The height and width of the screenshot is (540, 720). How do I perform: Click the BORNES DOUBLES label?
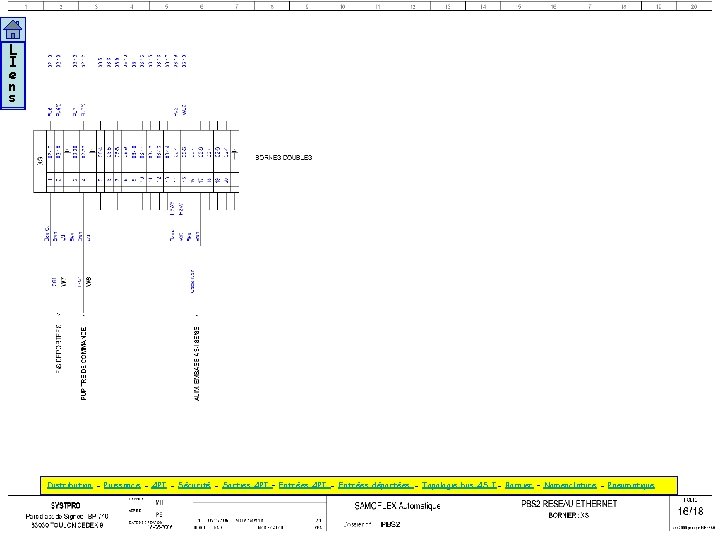pos(284,158)
